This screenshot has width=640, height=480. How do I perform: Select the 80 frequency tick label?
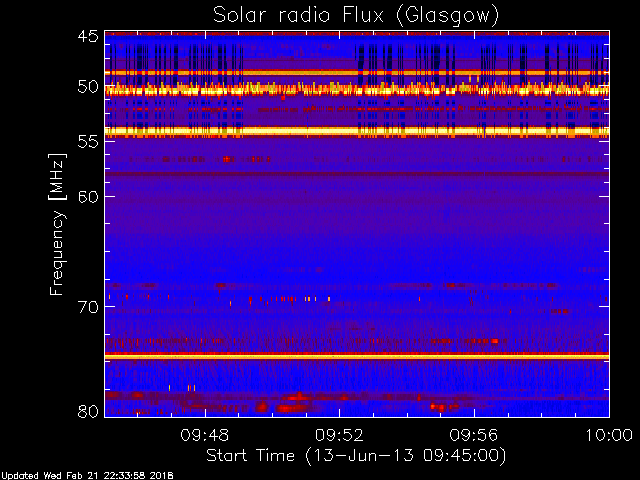click(x=88, y=411)
